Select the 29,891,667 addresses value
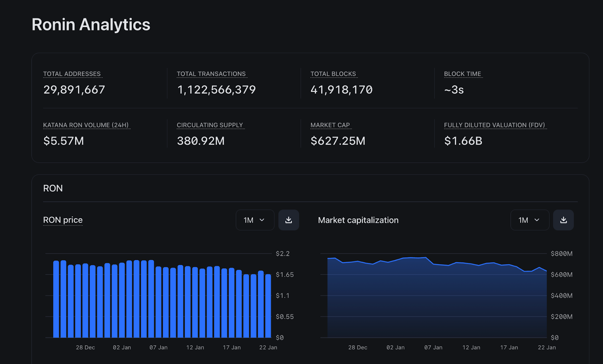Image resolution: width=603 pixels, height=364 pixels. point(74,90)
